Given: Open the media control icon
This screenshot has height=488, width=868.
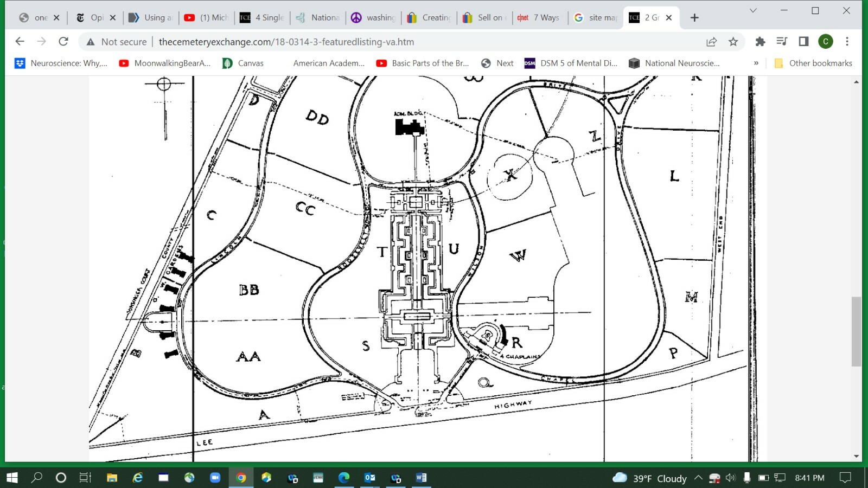Looking at the screenshot, I should [782, 42].
